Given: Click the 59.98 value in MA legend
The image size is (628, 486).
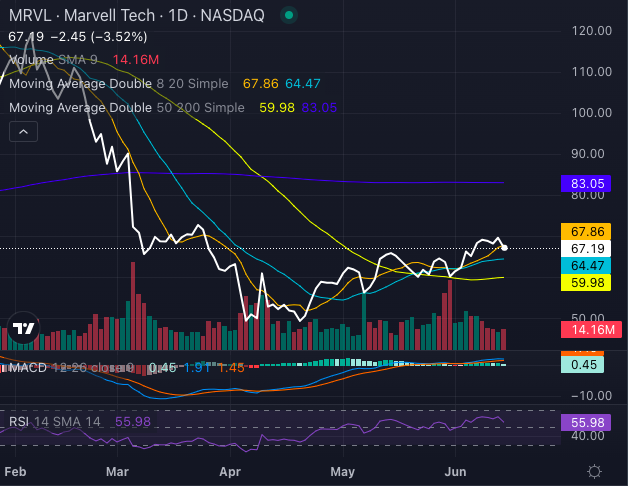Looking at the screenshot, I should tap(277, 108).
